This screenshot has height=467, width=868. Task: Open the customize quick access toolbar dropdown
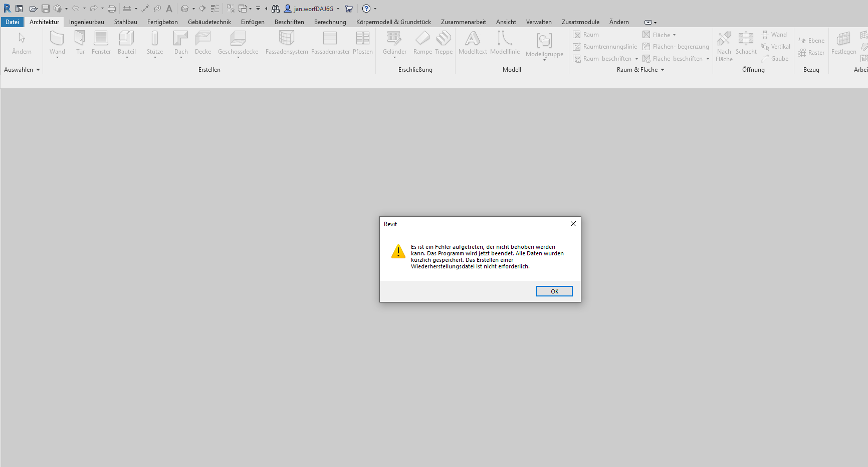click(258, 9)
